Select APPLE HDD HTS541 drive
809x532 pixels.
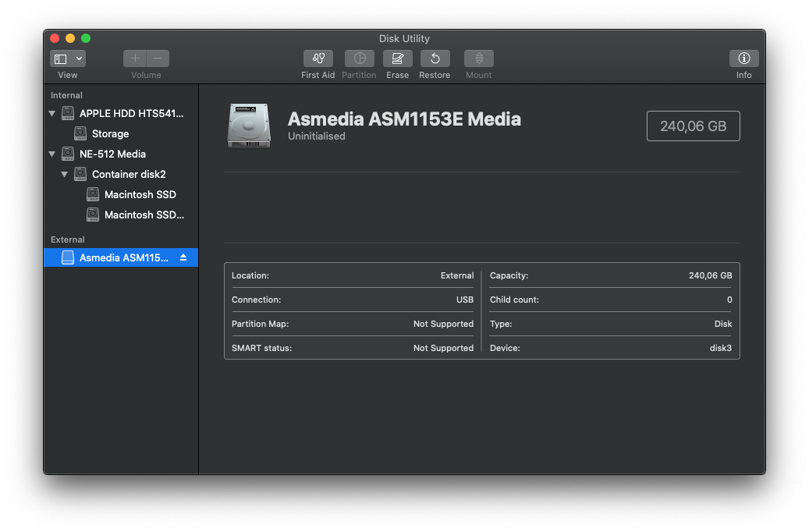(121, 113)
